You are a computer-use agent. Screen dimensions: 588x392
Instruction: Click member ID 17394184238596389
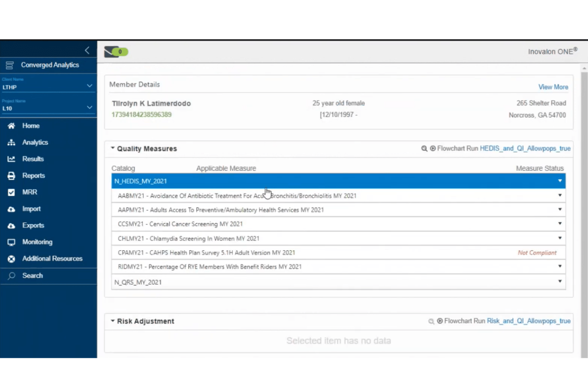tap(141, 115)
